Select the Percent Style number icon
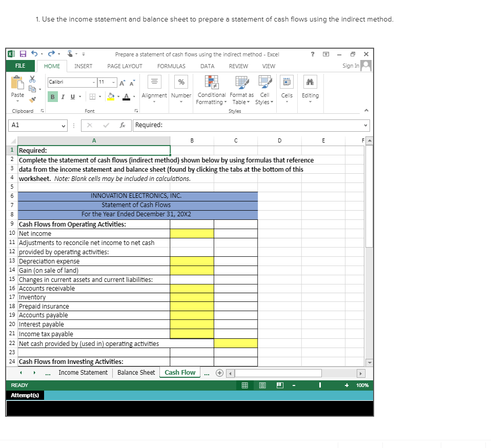This screenshot has width=491, height=448. click(181, 82)
